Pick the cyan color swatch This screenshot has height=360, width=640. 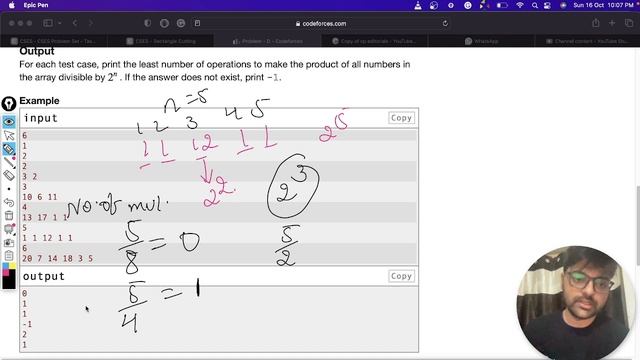click(5, 266)
